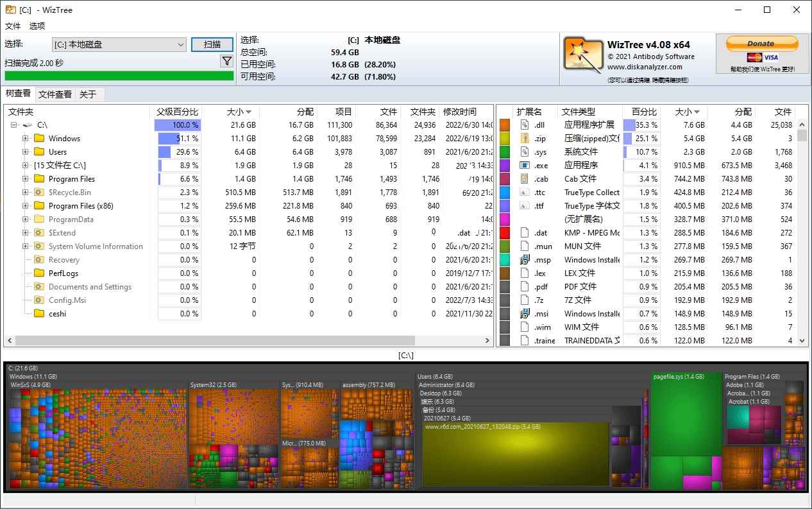Image resolution: width=812 pixels, height=509 pixels.
Task: Click the .exe application type icon
Action: [x=525, y=165]
